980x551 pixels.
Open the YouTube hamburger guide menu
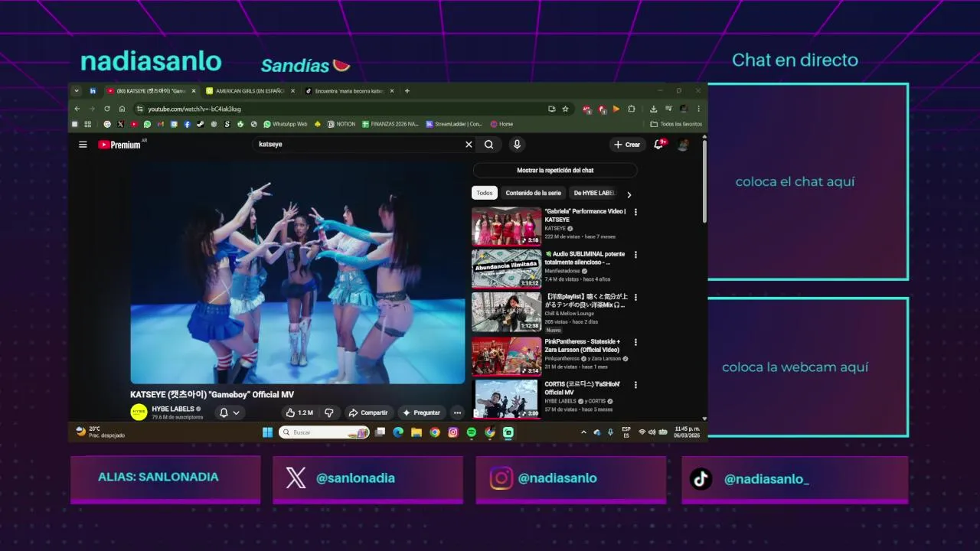coord(83,145)
